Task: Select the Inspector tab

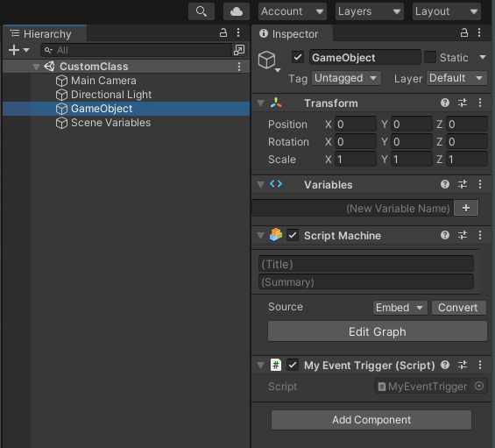Action: 292,33
